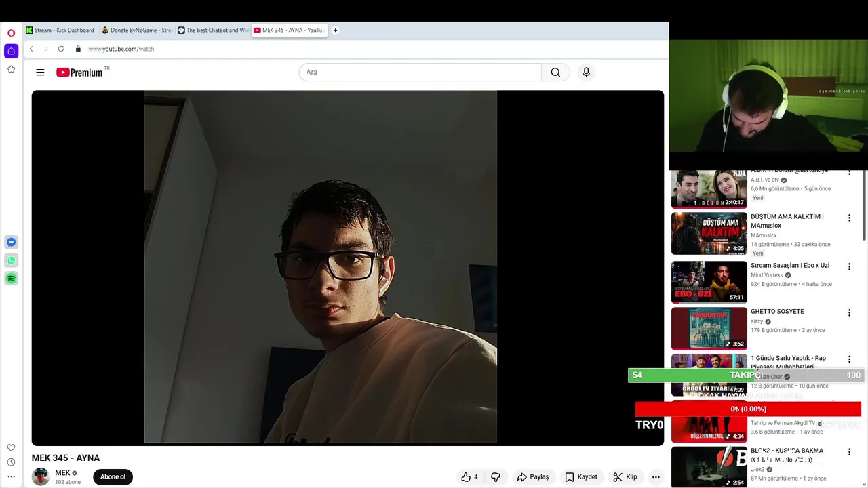Click the 102 abone subscriber count
The height and width of the screenshot is (488, 868).
point(68,483)
